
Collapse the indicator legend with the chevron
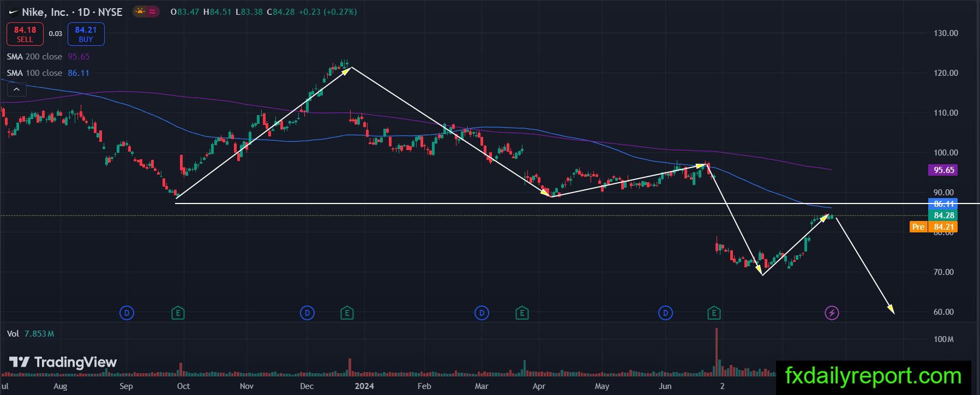(16, 89)
